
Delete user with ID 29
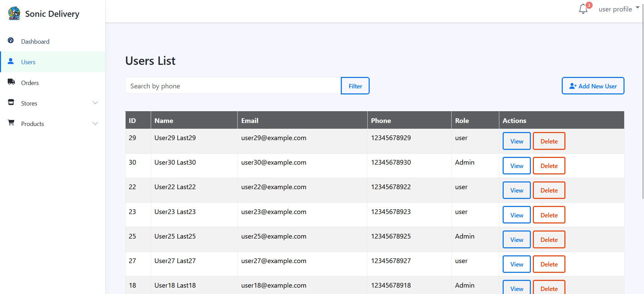549,141
